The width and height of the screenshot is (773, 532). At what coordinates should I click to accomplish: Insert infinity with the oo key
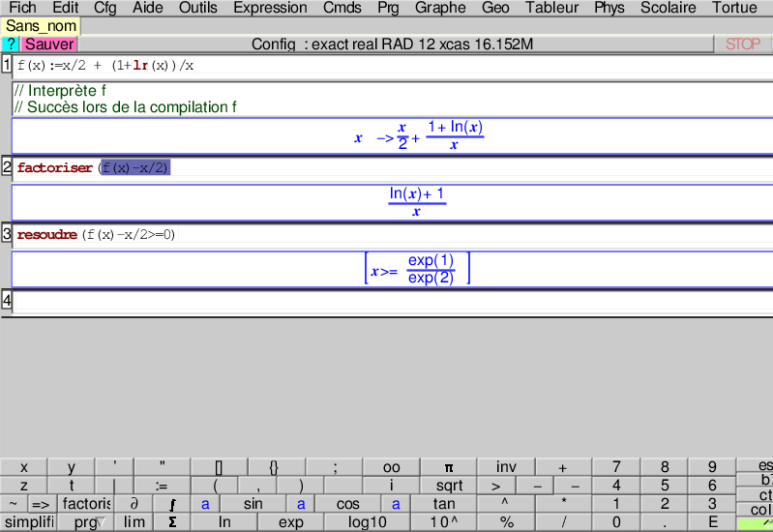[x=391, y=467]
